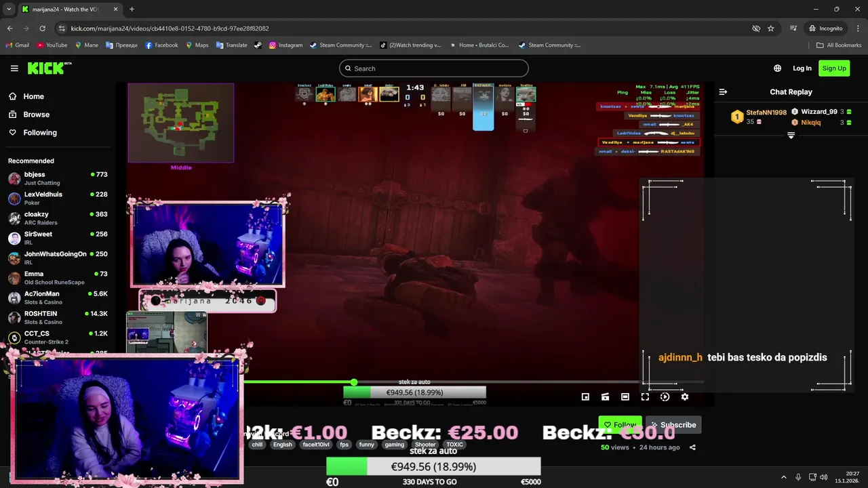Open recommended channel Emma
This screenshot has width=868, height=488.
point(58,278)
